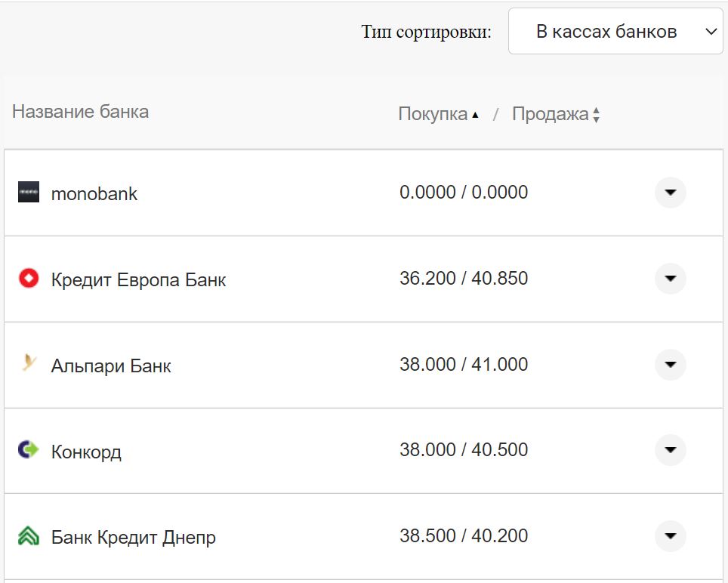Sort by Продажа column arrows

[597, 115]
